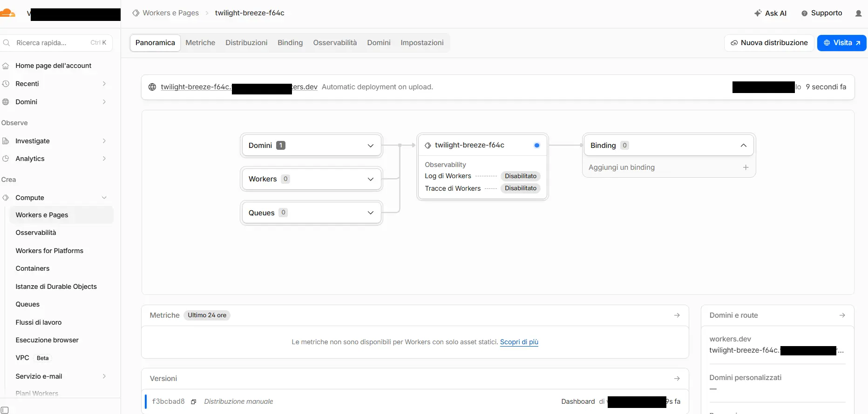Open Supporto help menu
The image size is (868, 414).
[822, 13]
